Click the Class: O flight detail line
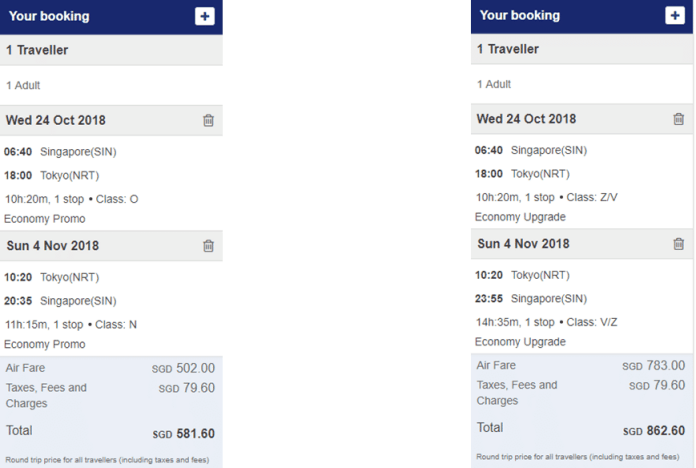The height and width of the screenshot is (468, 696). point(71,199)
